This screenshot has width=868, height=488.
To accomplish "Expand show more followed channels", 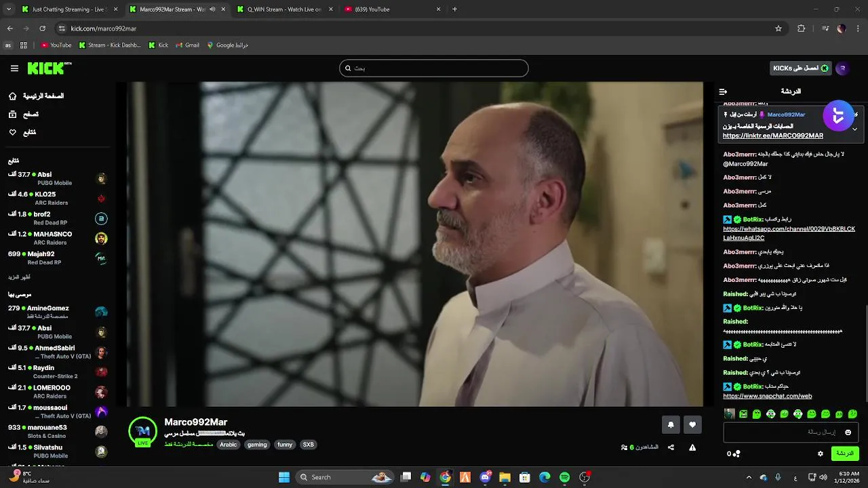I will pos(19,277).
